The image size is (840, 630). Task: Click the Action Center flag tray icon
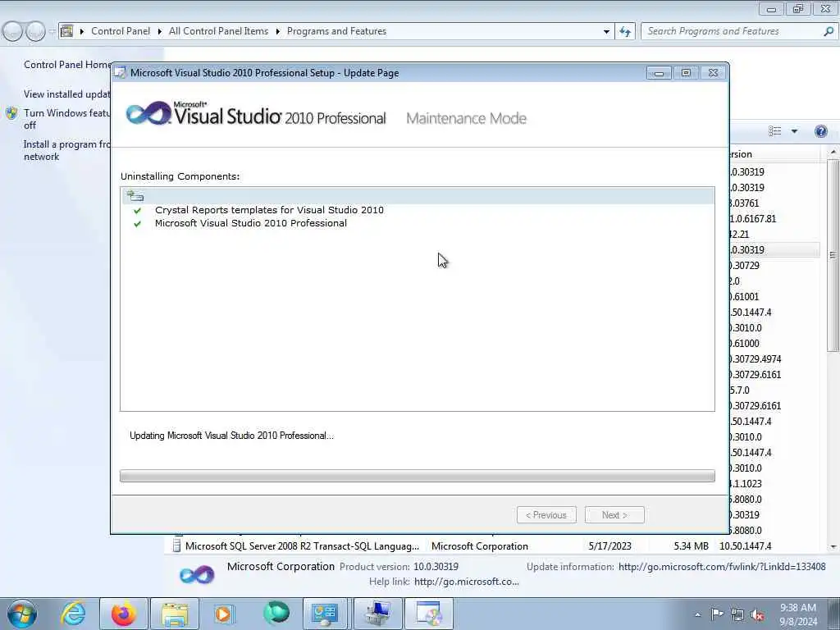tap(717, 614)
